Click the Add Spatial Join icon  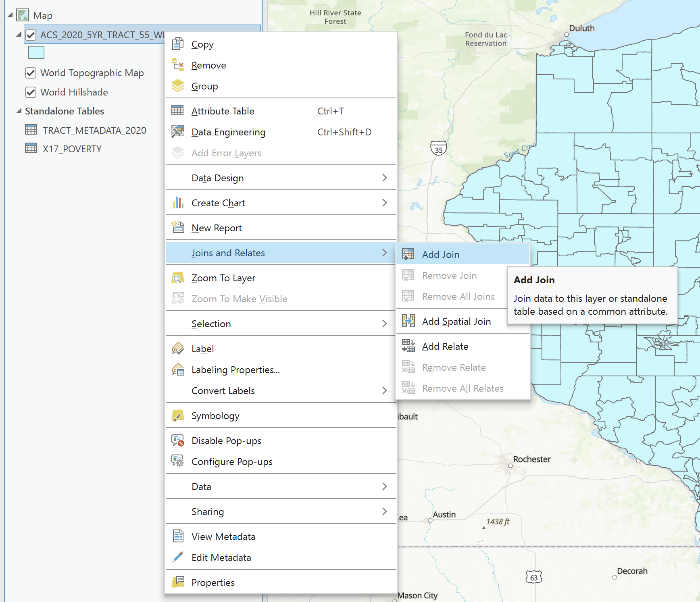pyautogui.click(x=408, y=321)
